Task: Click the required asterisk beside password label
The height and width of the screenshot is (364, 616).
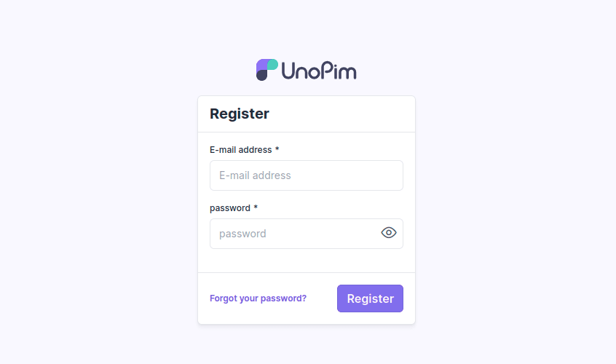Action: 256,207
